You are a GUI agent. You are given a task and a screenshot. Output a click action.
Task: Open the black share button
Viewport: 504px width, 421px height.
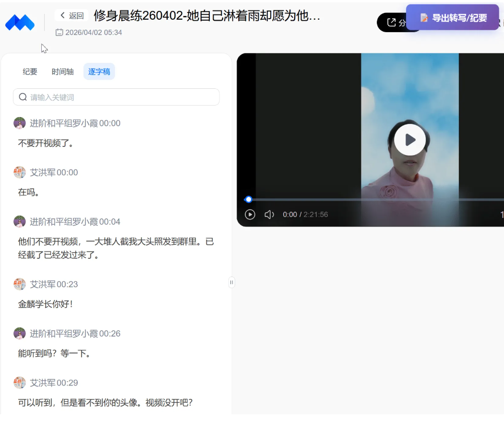tap(392, 23)
